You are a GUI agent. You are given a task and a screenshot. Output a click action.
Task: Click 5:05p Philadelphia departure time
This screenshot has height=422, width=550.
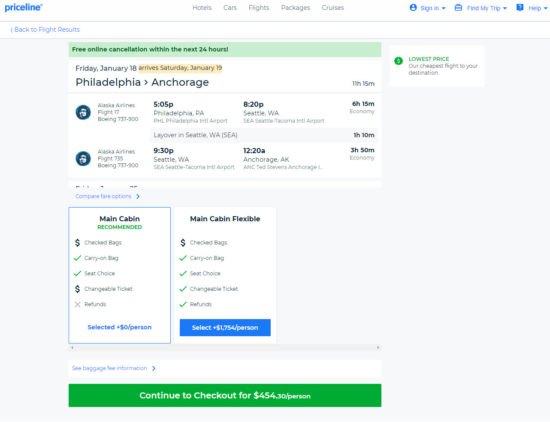point(163,104)
